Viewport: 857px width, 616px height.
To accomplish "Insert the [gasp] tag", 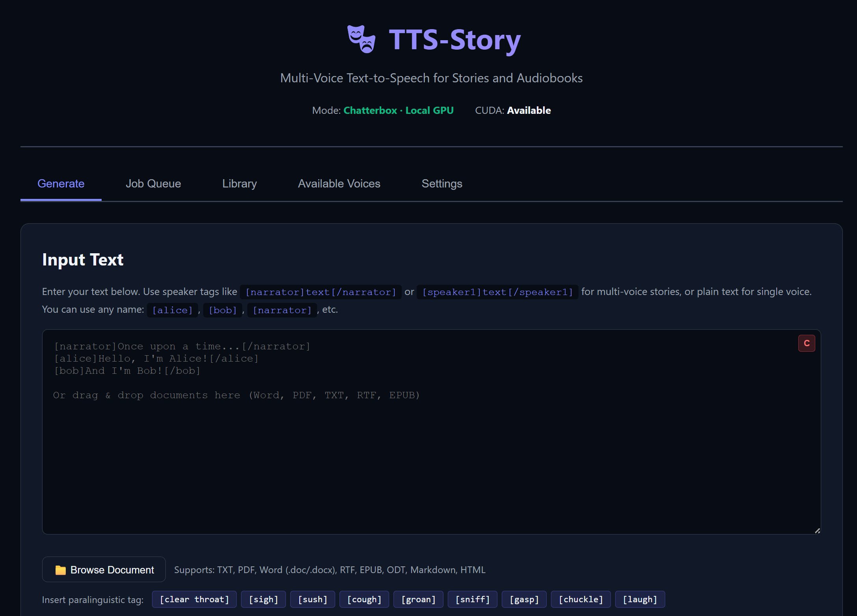I will pyautogui.click(x=524, y=599).
